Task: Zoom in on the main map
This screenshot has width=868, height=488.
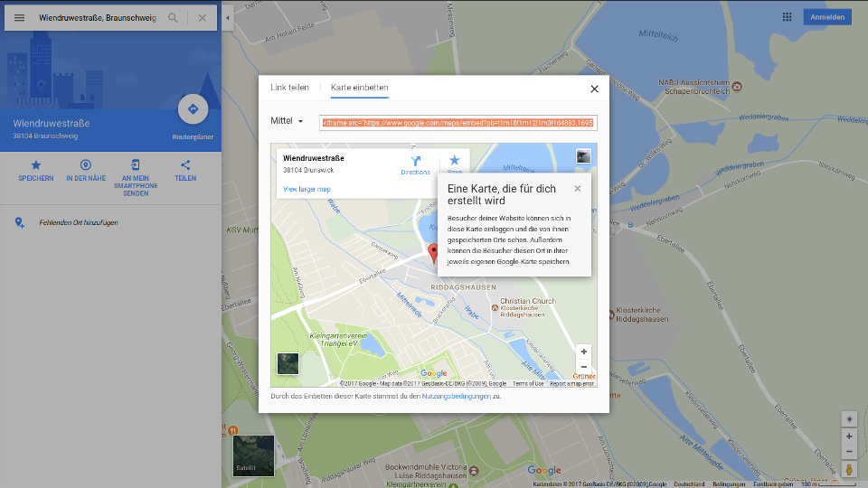Action: 849,436
